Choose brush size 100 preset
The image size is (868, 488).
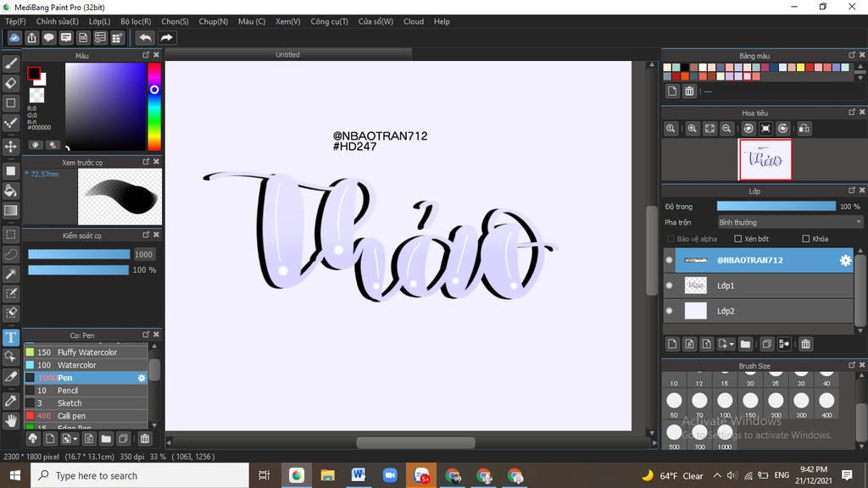pos(725,404)
